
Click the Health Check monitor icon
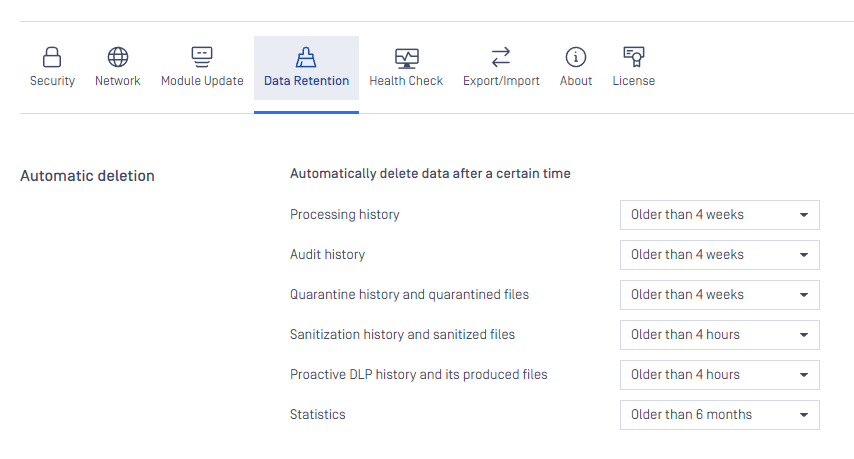[406, 58]
